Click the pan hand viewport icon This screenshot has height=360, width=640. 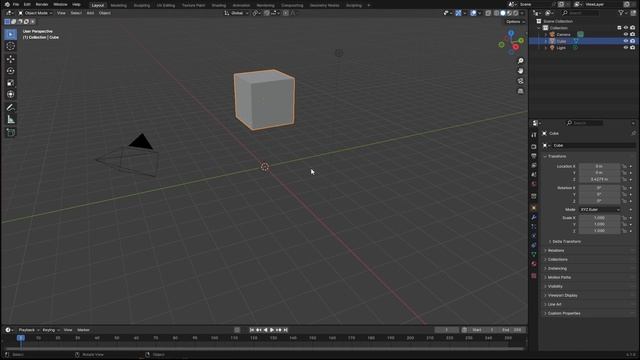[x=520, y=71]
